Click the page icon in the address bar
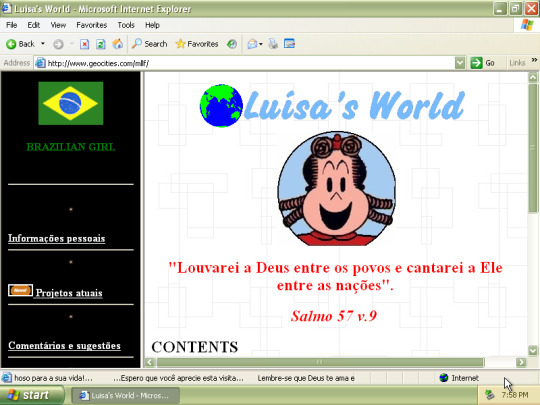Screen dimensions: 540x405 click(x=40, y=63)
